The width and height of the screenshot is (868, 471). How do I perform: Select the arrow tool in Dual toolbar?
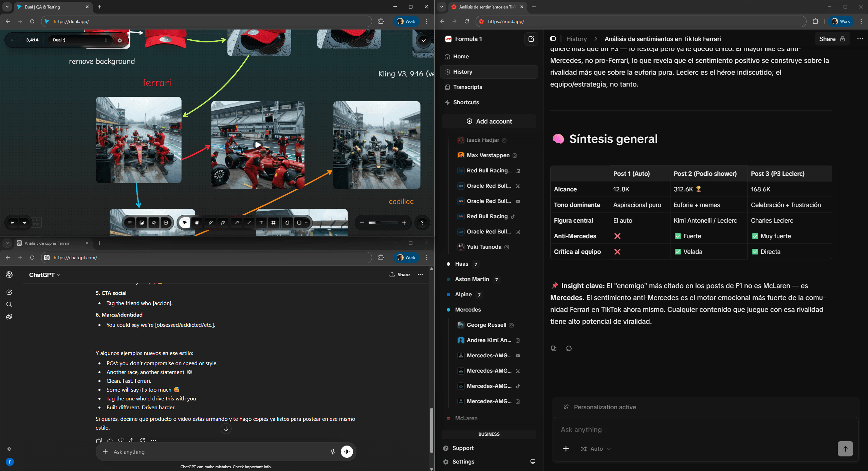point(237,223)
